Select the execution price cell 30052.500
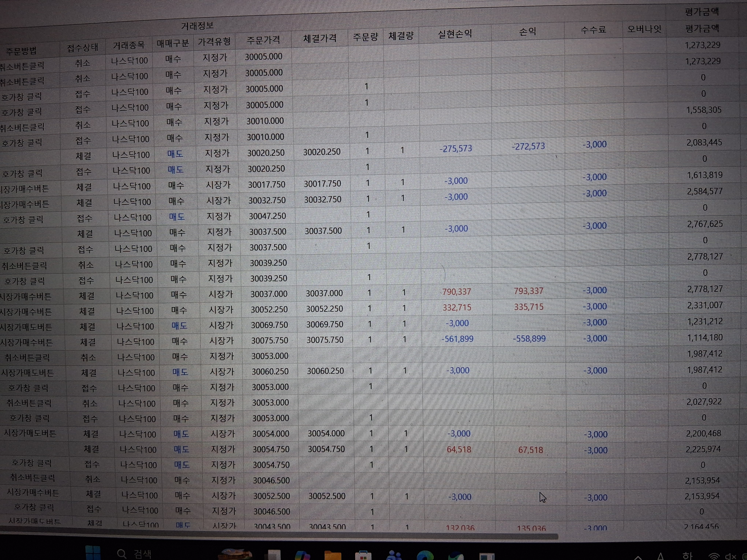This screenshot has width=747, height=560. 327,496
